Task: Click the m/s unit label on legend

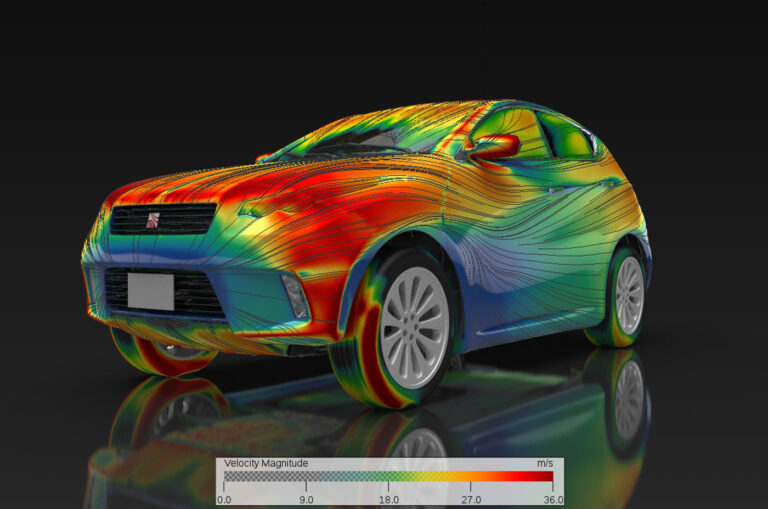Action: click(x=545, y=463)
